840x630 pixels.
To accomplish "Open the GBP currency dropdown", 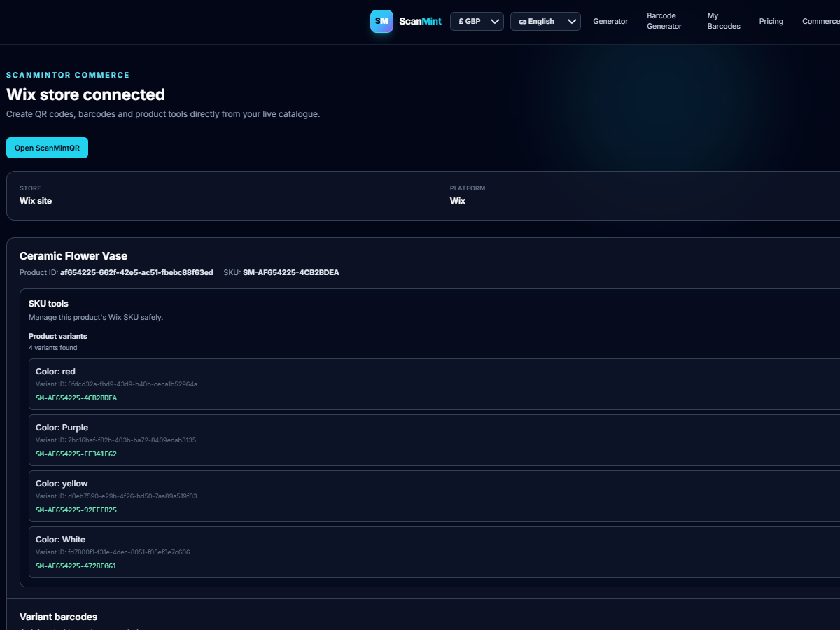I will (477, 21).
